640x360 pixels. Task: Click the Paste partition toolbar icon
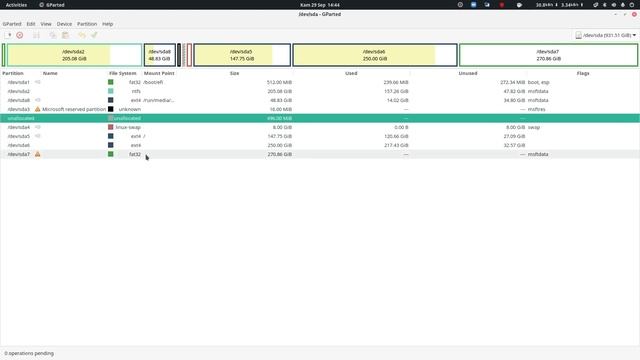click(65, 35)
